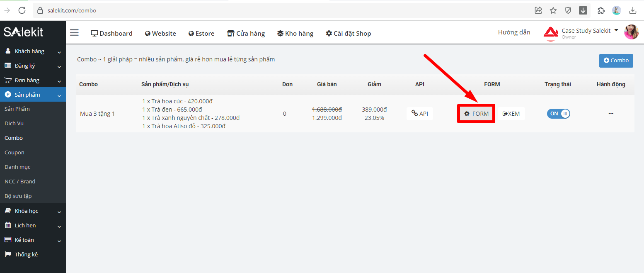Image resolution: width=644 pixels, height=273 pixels.
Task: Open Kho hàng in the top navigation
Action: [295, 33]
